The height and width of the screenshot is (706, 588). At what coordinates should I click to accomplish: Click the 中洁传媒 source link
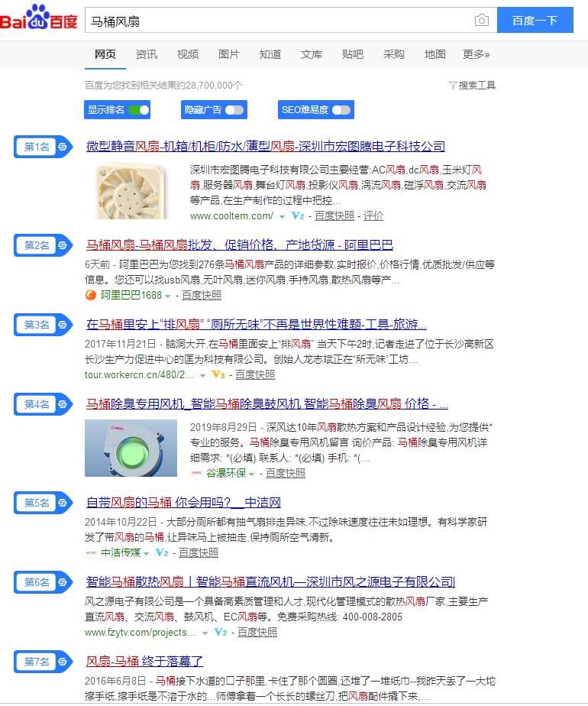[121, 552]
